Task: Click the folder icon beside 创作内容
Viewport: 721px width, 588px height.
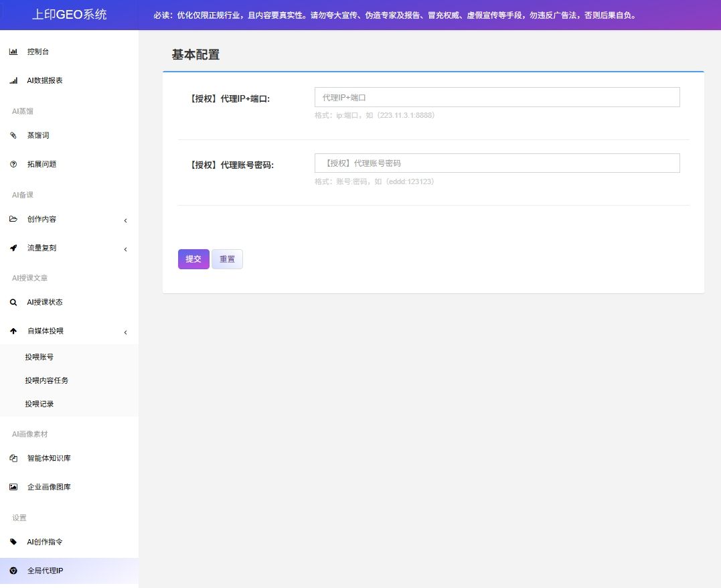Action: click(13, 219)
